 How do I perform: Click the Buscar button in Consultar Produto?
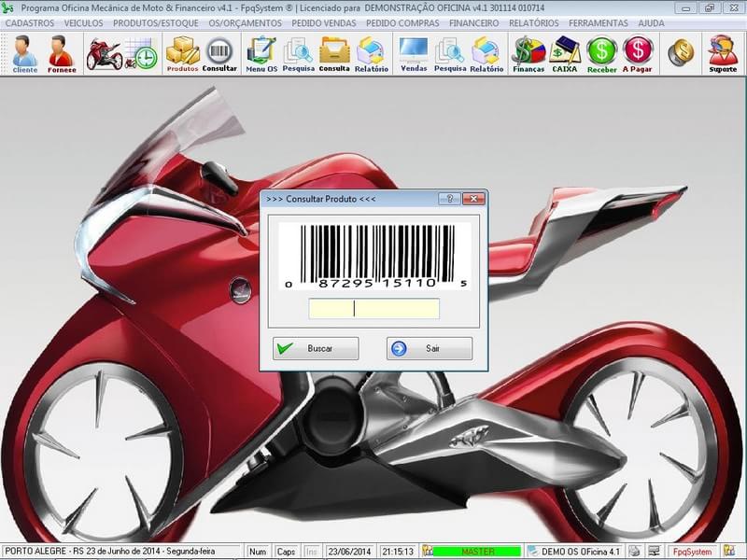click(318, 348)
